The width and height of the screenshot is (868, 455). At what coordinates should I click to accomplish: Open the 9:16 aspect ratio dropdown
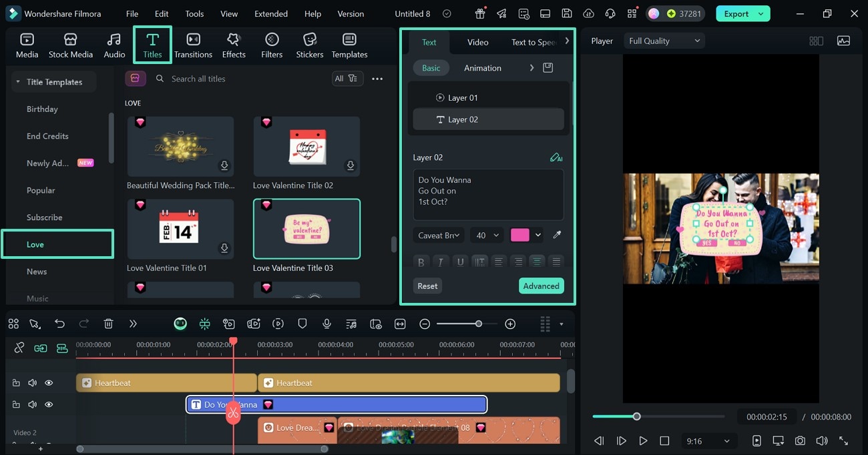(708, 441)
